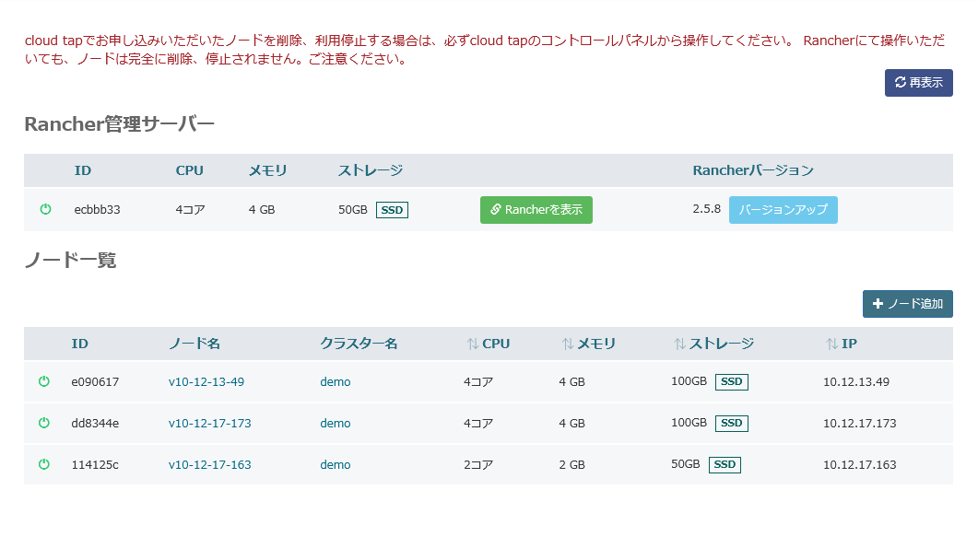Click 50GB storage value in Rancher server row
The image size is (978, 560).
click(x=353, y=210)
